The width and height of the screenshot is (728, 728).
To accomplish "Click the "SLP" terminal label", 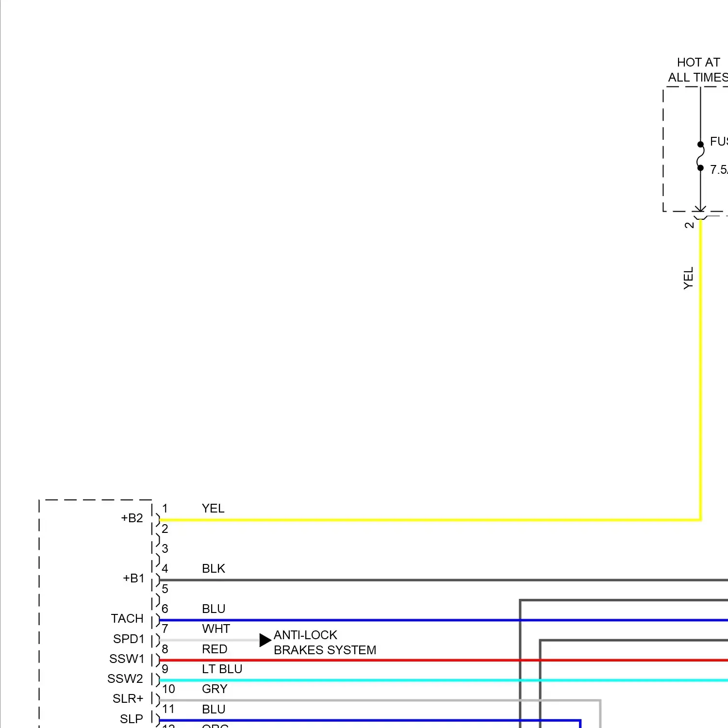I will pyautogui.click(x=132, y=719).
